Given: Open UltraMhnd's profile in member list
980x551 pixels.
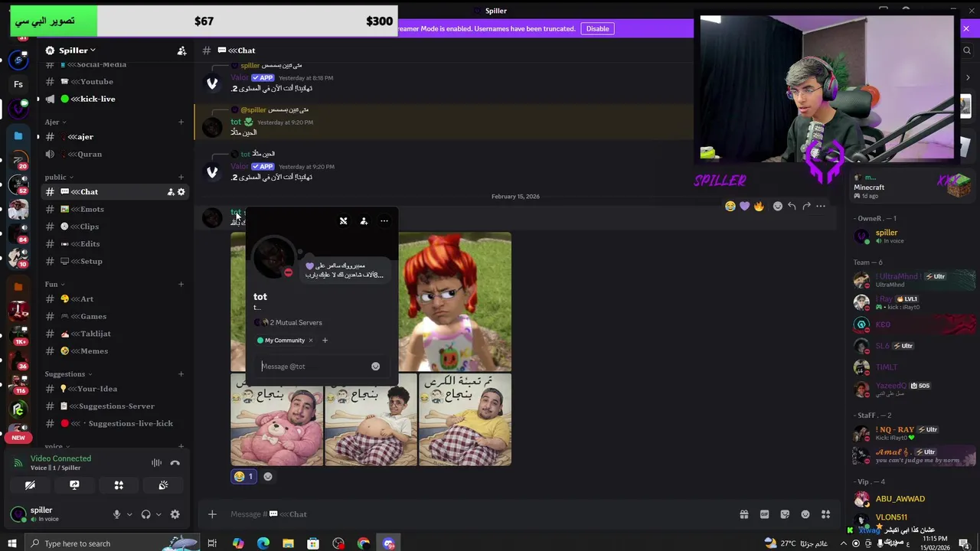Looking at the screenshot, I should coord(913,279).
